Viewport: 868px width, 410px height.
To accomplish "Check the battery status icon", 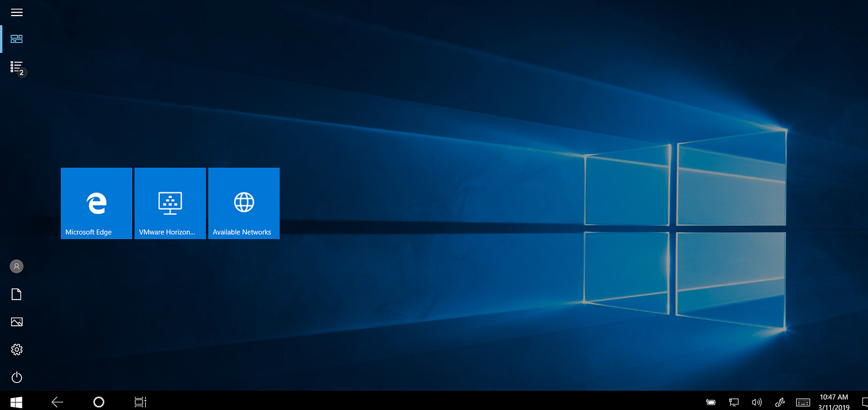I will click(x=711, y=401).
